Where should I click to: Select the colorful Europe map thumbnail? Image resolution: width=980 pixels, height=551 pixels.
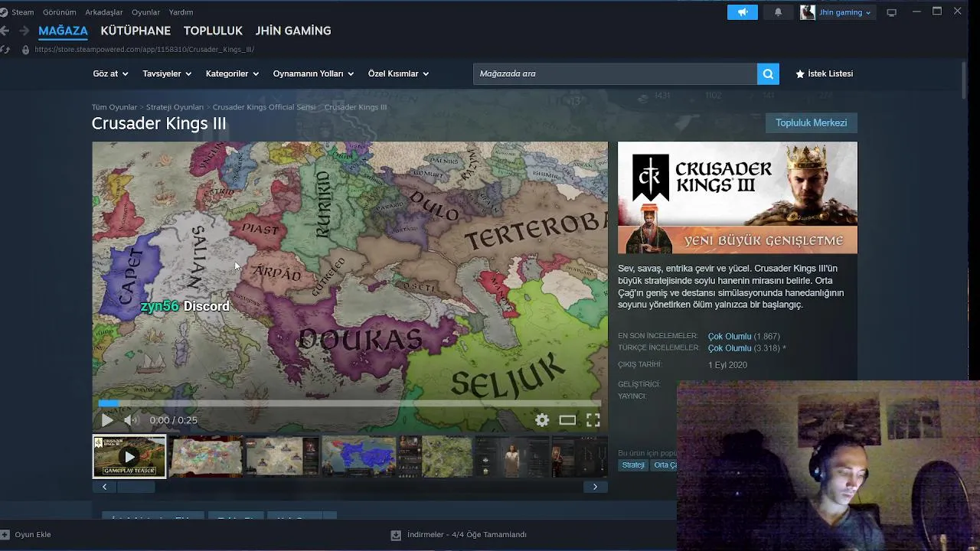click(205, 456)
